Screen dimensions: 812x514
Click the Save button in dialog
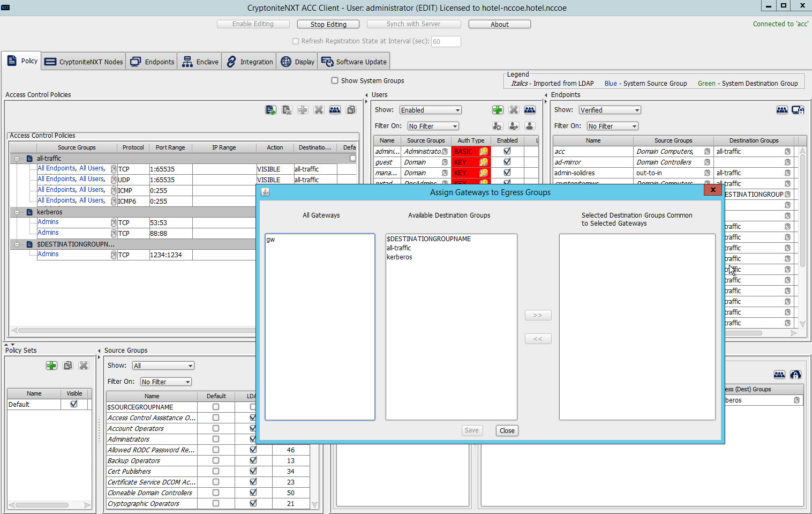(472, 430)
